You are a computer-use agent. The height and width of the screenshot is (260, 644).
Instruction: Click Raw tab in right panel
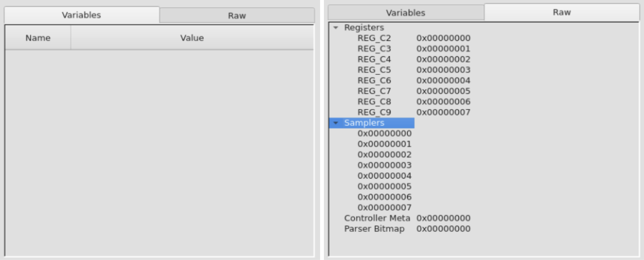click(x=562, y=12)
